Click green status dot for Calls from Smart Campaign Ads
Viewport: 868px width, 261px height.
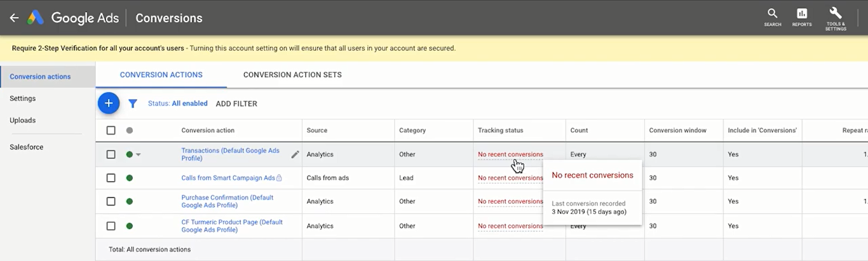[x=130, y=178]
